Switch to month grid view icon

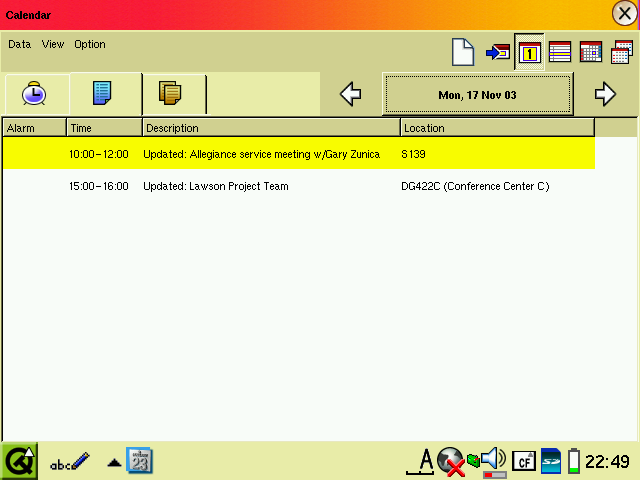click(590, 51)
